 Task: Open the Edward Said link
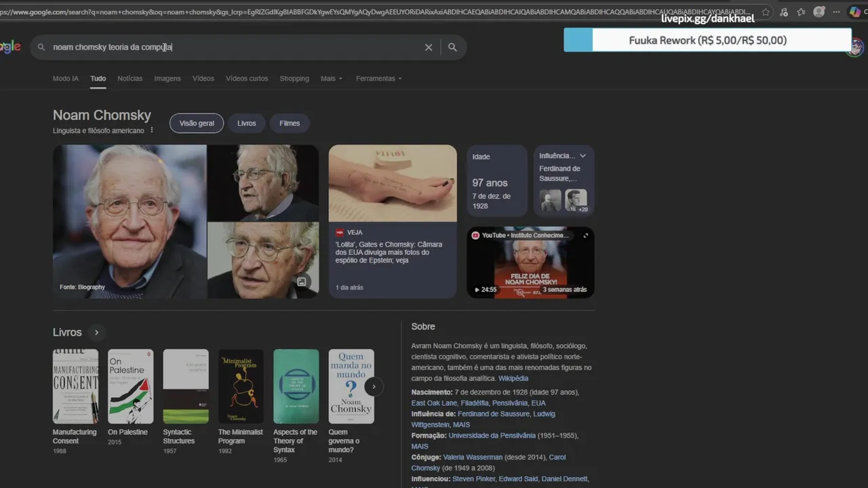[519, 479]
